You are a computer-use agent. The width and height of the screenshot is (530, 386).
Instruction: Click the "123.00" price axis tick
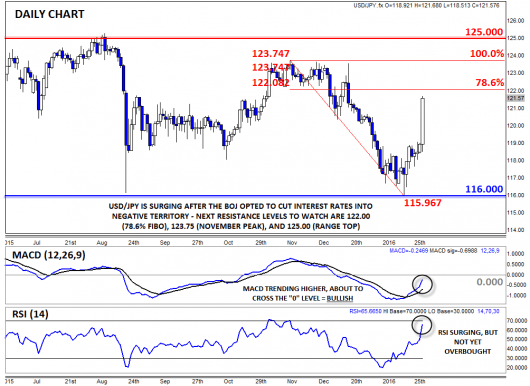(x=515, y=73)
